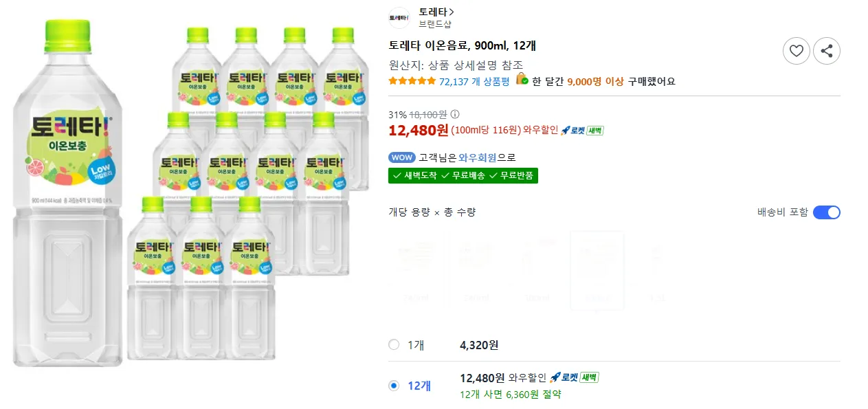The width and height of the screenshot is (868, 409).
Task: Click the shopping bag icon near monthly purchases
Action: (522, 79)
